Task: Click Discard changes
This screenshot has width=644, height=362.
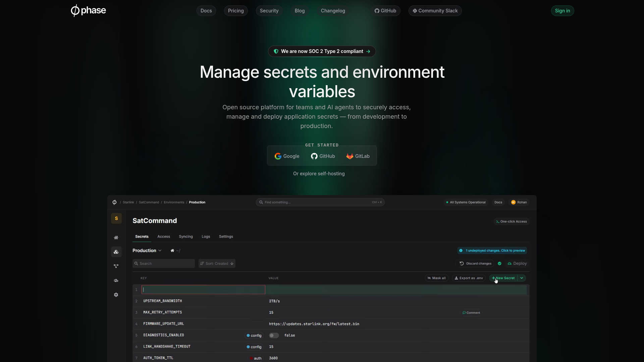Action: coord(475,263)
